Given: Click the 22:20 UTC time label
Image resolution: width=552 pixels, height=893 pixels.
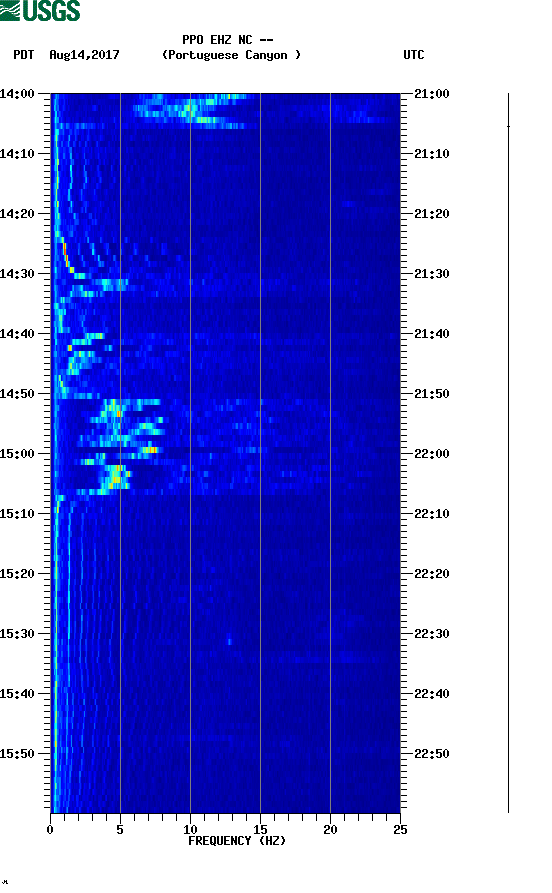Looking at the screenshot, I should coord(432,574).
